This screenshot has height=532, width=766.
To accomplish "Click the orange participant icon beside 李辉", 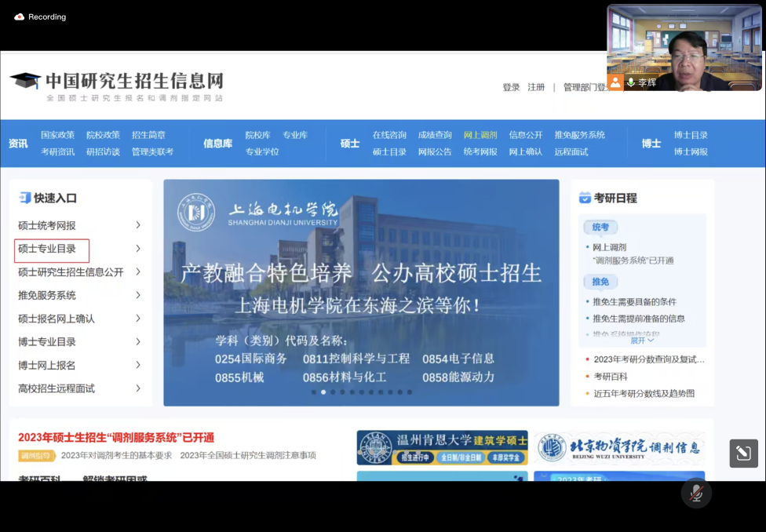I will (615, 82).
